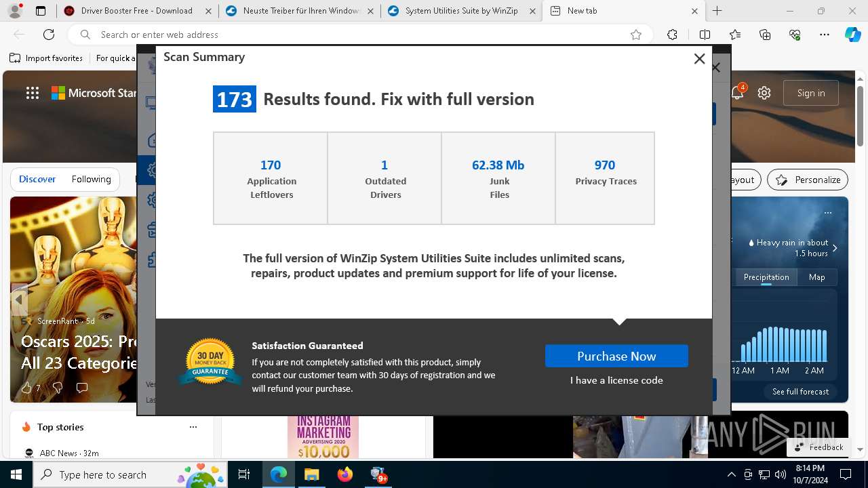Close the New tab browser tab
Image resolution: width=868 pixels, height=488 pixels.
tap(694, 11)
